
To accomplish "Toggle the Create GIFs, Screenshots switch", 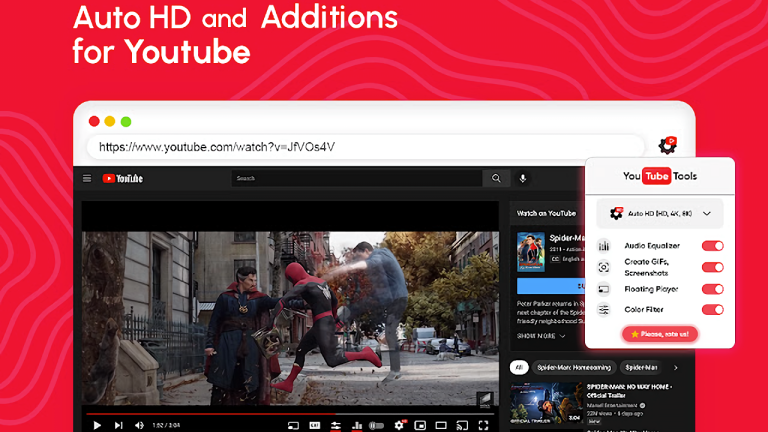I will (x=713, y=267).
